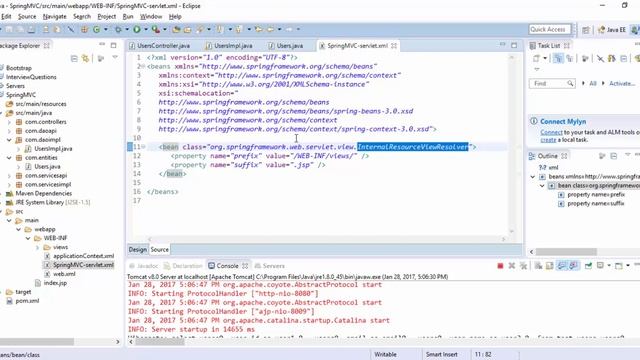The image size is (640, 360).
Task: Toggle Scroll Lock in Console toolbar
Action: (x=550, y=266)
